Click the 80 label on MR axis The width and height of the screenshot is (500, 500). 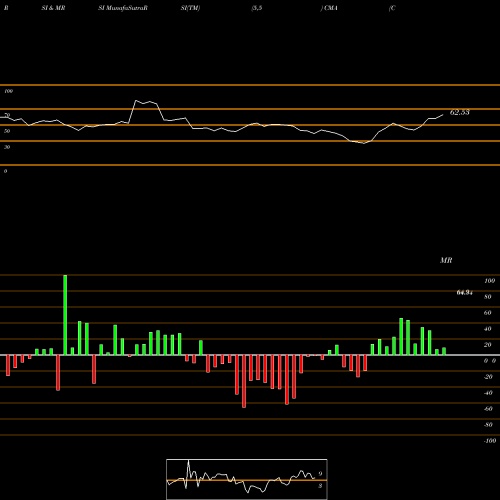point(488,297)
